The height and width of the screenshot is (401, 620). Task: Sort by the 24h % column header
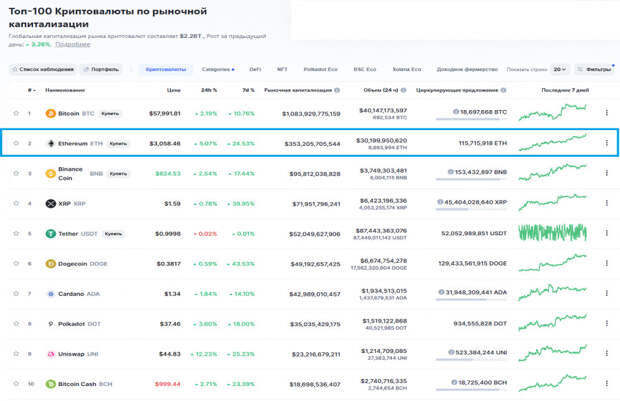click(x=209, y=90)
